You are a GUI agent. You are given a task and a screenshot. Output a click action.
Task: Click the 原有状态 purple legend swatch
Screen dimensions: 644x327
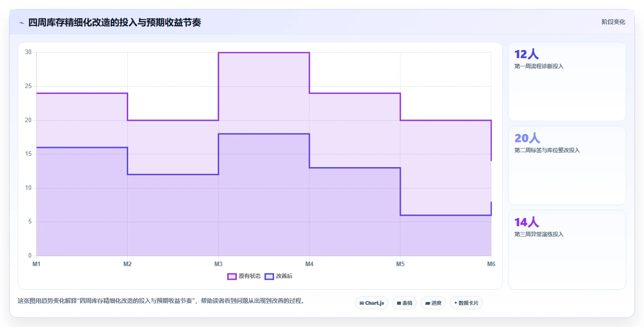click(232, 276)
